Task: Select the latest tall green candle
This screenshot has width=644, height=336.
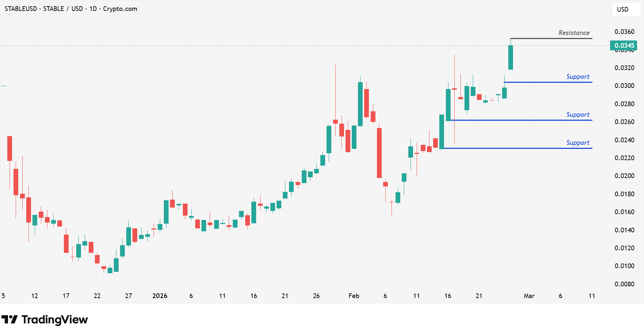Action: click(510, 57)
